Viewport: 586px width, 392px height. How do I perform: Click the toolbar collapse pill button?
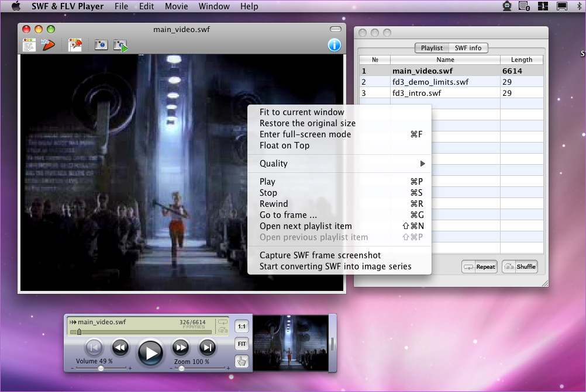pos(336,29)
